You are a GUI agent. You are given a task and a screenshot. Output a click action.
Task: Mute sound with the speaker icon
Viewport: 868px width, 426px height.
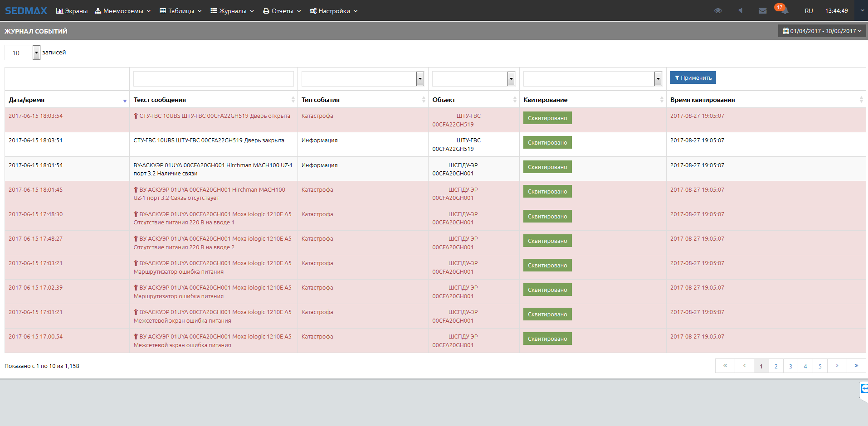[x=740, y=11]
